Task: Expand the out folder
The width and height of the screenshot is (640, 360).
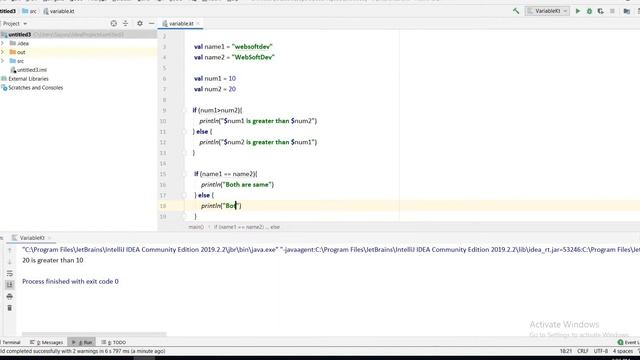Action: 2,52
